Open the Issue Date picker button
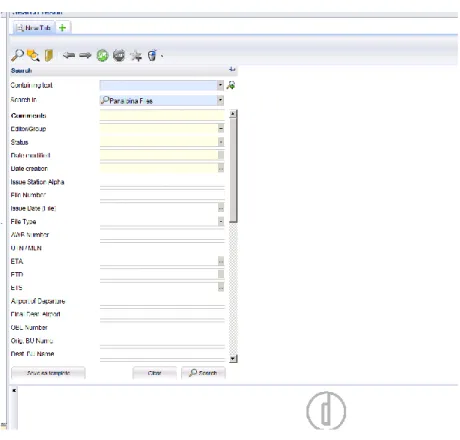This screenshot has height=440, width=460. point(221,208)
